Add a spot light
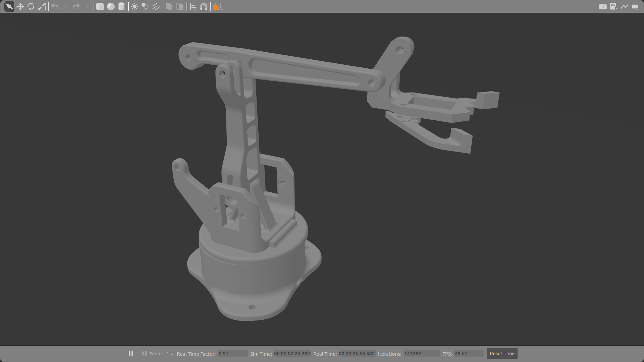The image size is (644, 362). pos(145,7)
